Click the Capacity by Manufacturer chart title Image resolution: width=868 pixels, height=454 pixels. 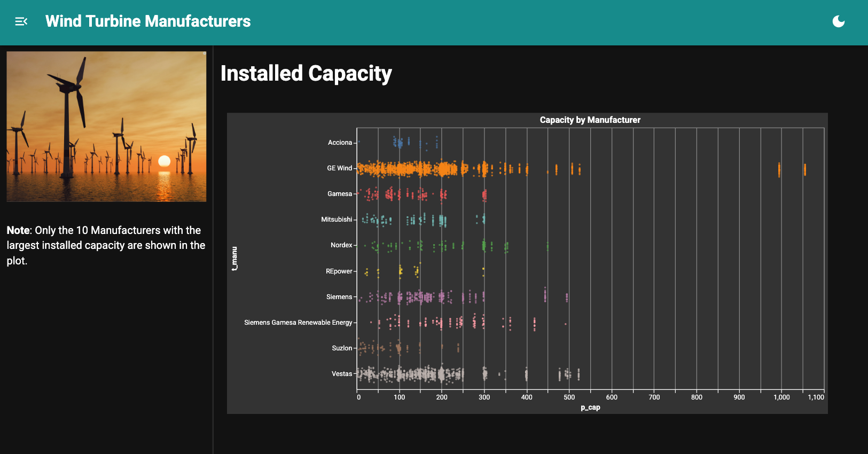pos(590,120)
